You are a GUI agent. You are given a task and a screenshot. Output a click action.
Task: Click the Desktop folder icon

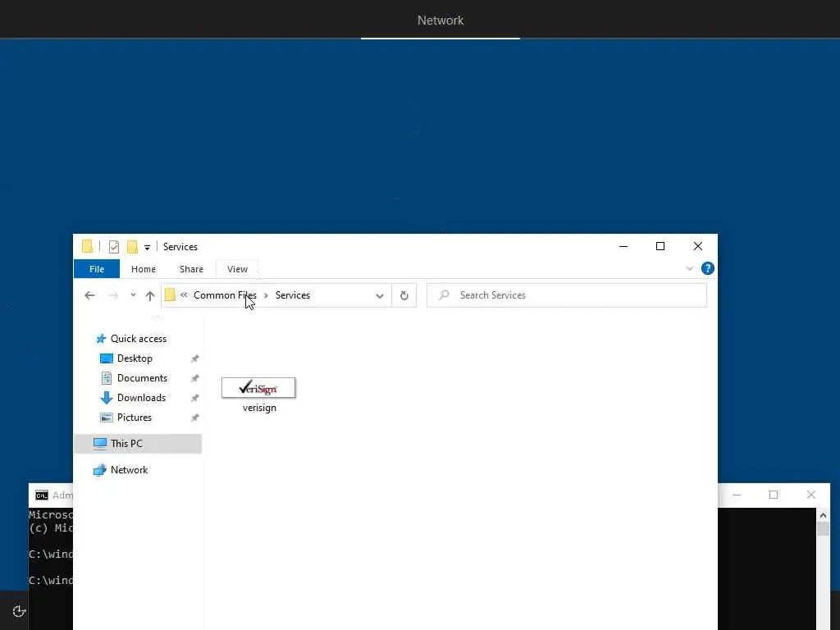pos(107,358)
